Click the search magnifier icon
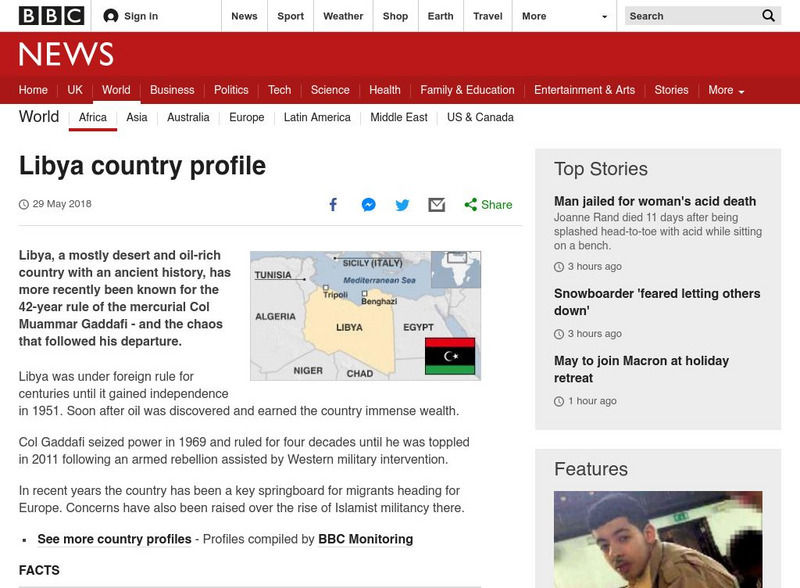This screenshot has width=800, height=588. click(769, 16)
